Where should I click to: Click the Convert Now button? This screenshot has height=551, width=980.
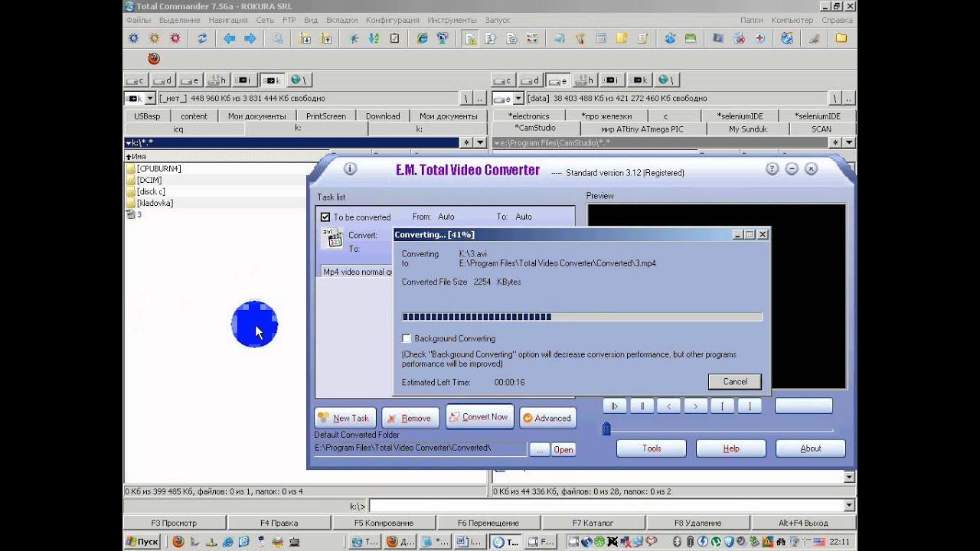(x=479, y=417)
